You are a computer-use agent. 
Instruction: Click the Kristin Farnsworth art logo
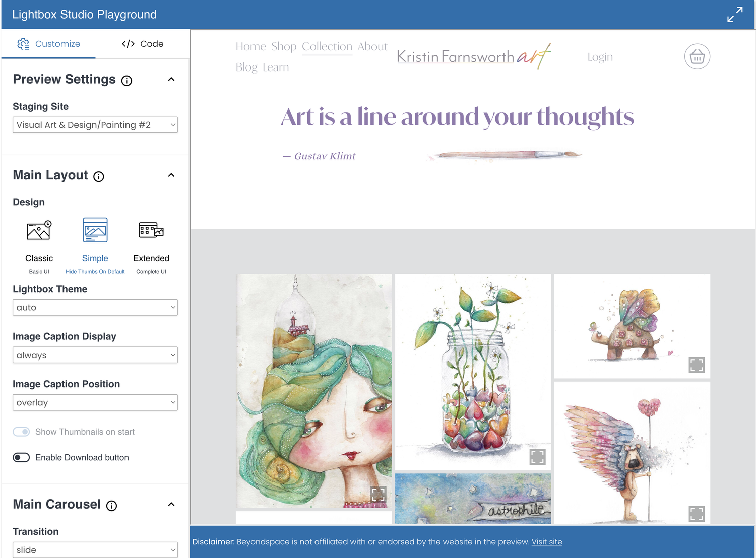point(474,56)
